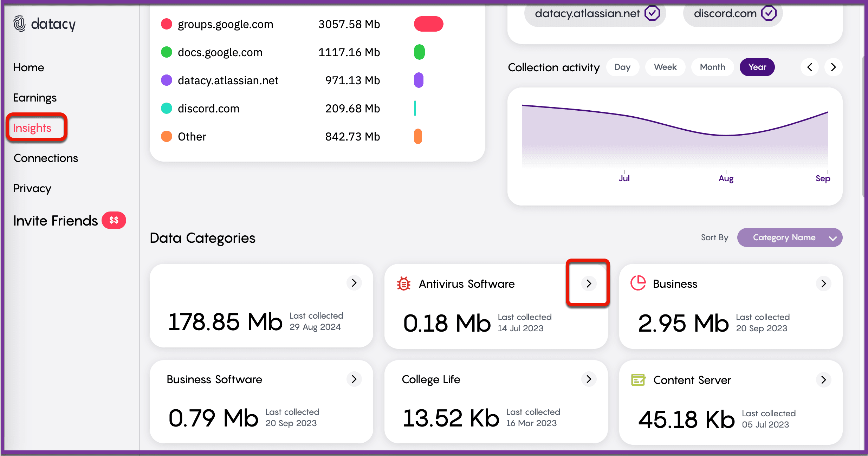Open College Life details arrow
The image size is (868, 456).
click(x=589, y=379)
